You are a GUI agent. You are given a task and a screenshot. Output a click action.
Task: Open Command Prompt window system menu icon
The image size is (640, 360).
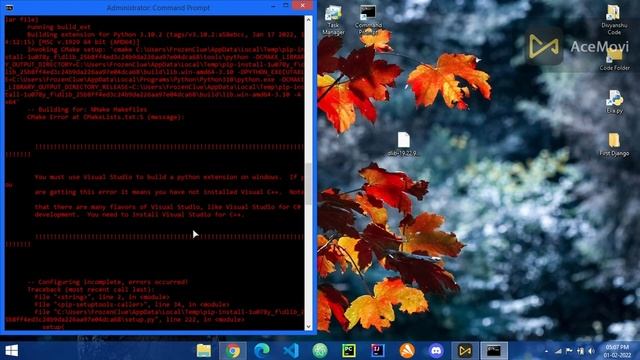tap(9, 7)
